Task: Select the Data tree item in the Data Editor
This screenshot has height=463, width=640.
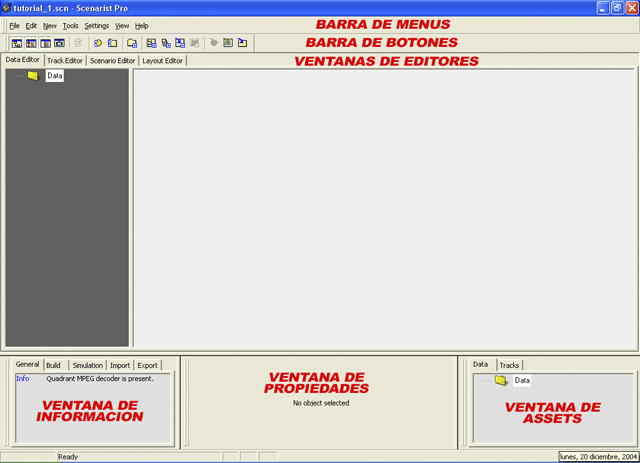Action: pyautogui.click(x=55, y=76)
